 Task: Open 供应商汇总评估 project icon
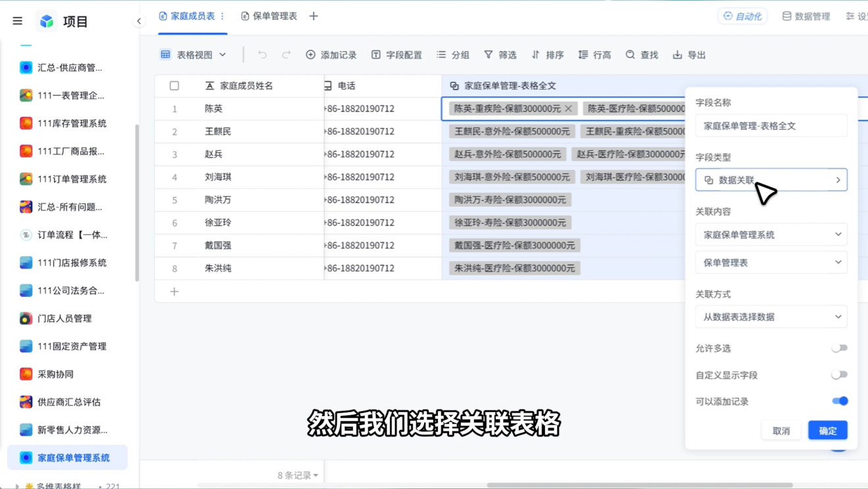26,402
